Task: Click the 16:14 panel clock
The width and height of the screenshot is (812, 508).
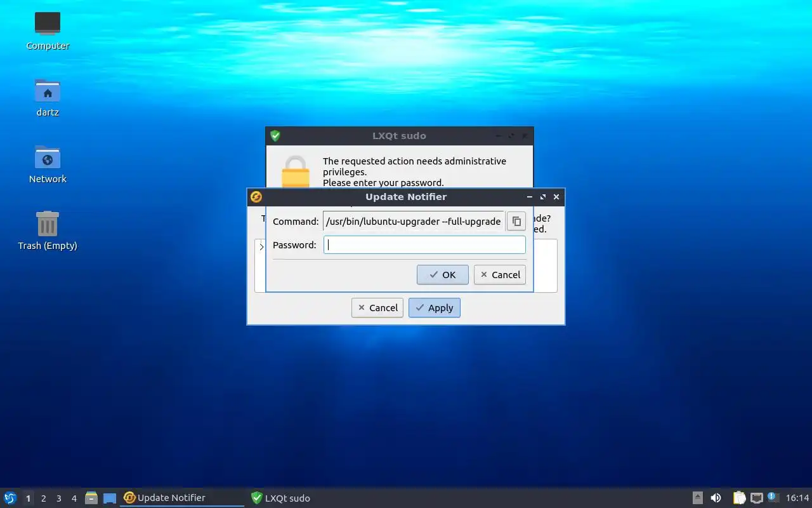Action: pyautogui.click(x=797, y=498)
